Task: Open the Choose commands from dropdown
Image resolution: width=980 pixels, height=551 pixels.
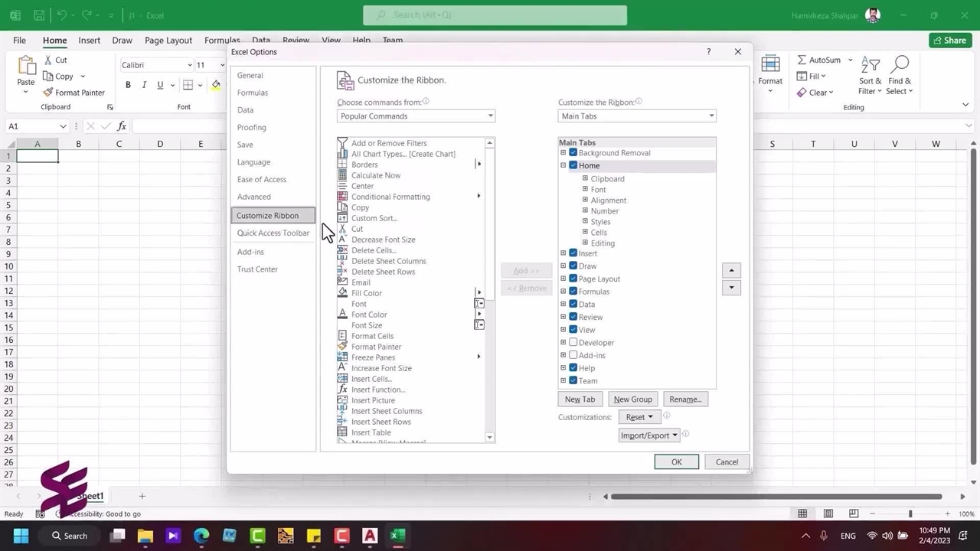Action: (416, 116)
